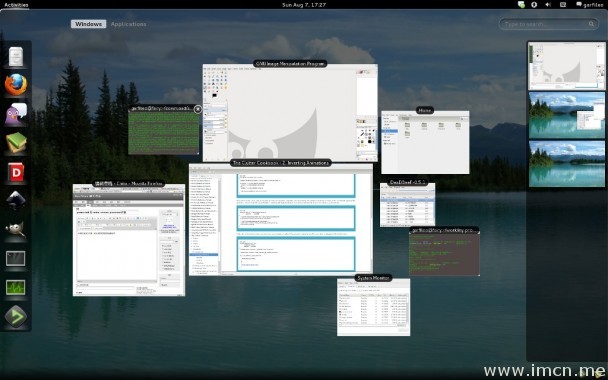The width and height of the screenshot is (608, 380).
Task: Open Pidgin messenger from the dash
Action: coord(16,114)
